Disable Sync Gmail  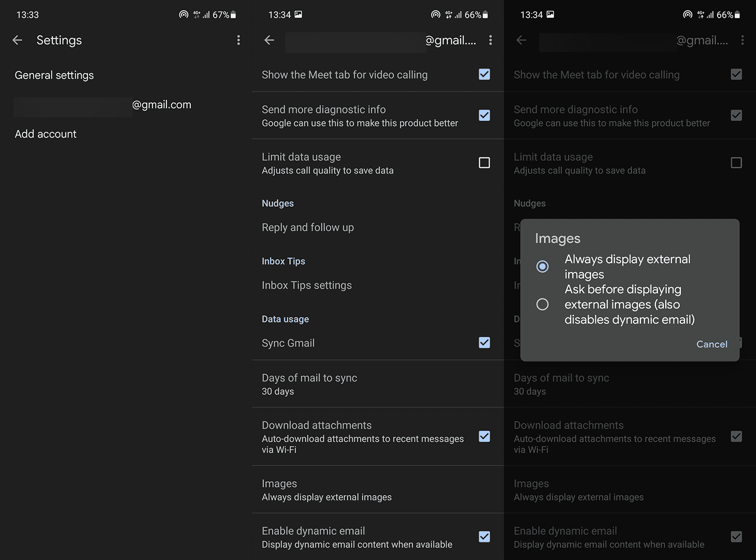coord(484,343)
